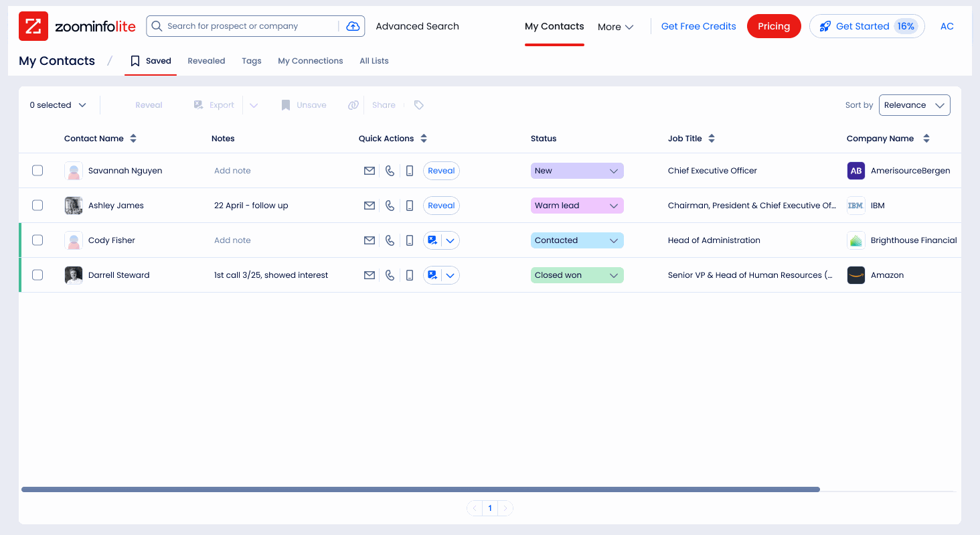Open Warm lead status dropdown
Viewport: 980px width, 535px height.
(577, 206)
